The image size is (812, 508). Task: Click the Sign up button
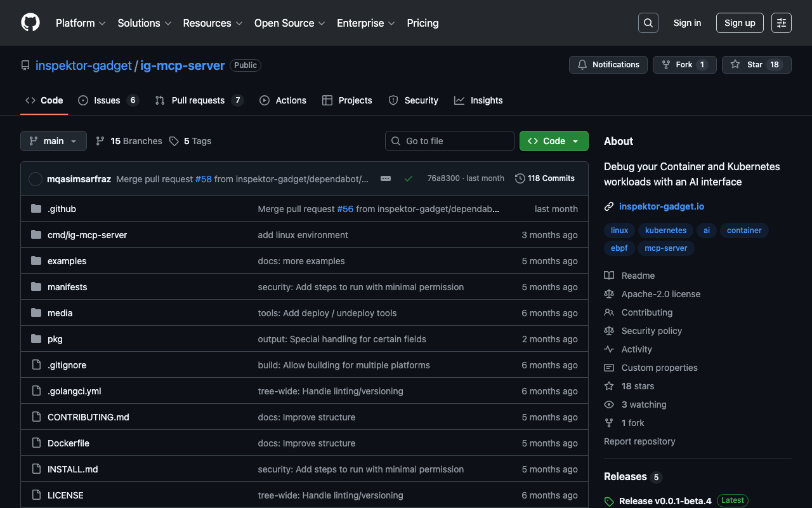coord(739,23)
